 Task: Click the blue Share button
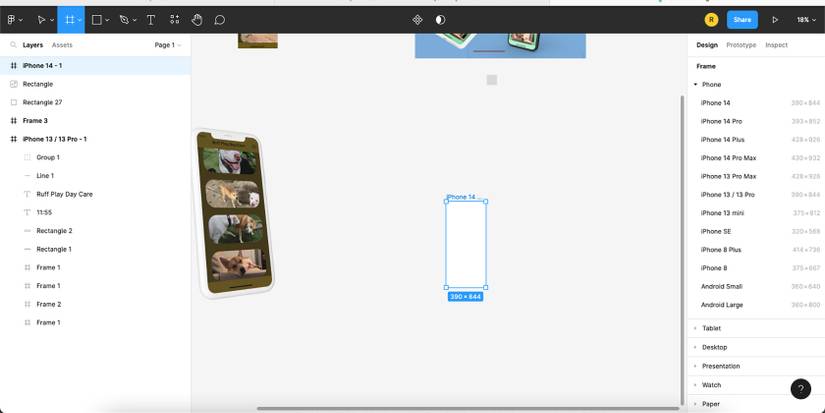click(742, 20)
